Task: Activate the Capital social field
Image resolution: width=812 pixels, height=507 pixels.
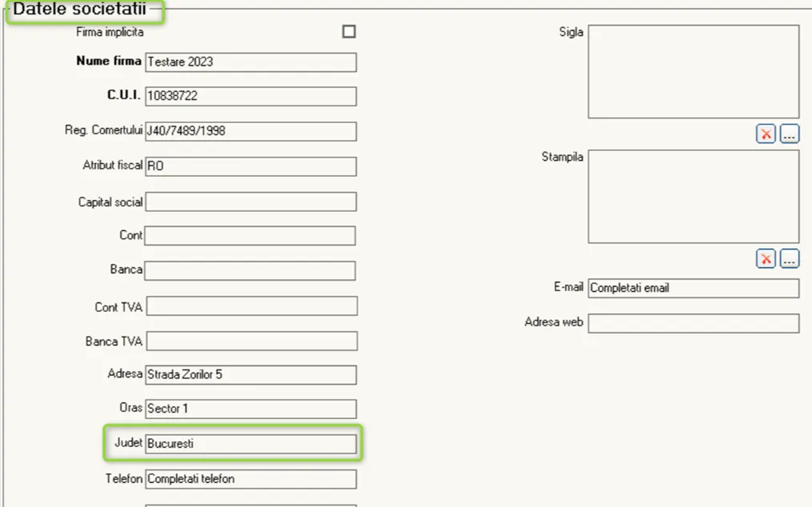Action: click(x=250, y=202)
